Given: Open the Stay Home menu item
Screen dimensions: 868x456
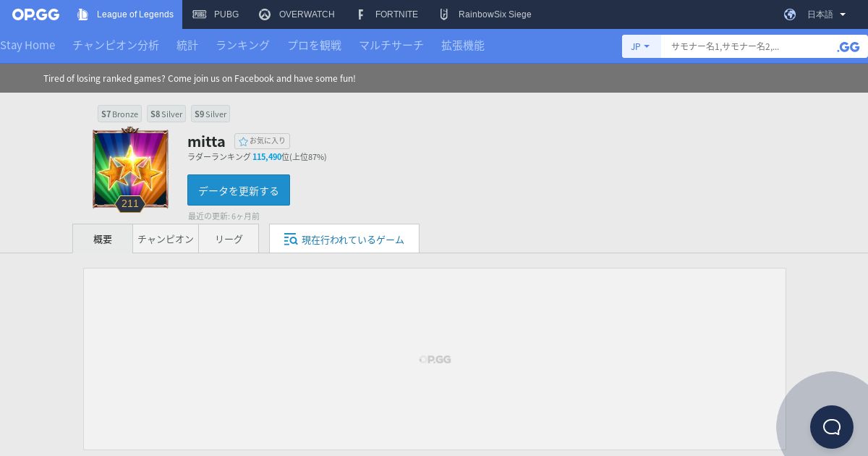Looking at the screenshot, I should click(27, 46).
